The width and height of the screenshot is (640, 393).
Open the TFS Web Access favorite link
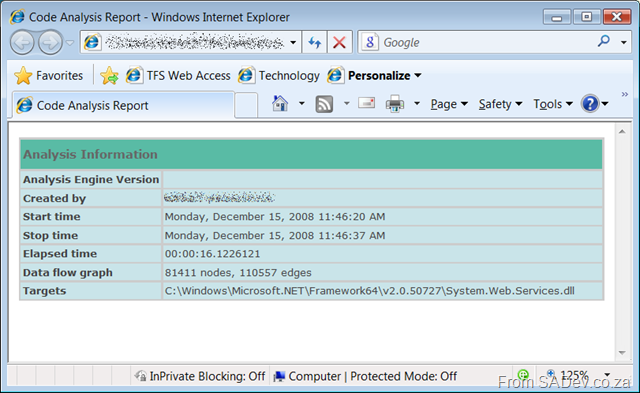coord(178,75)
